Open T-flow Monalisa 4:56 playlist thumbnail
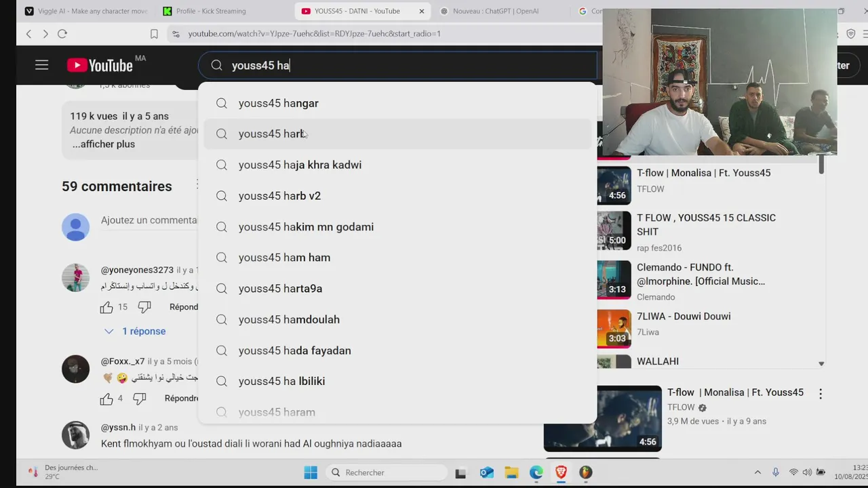This screenshot has width=868, height=488. coord(614,185)
